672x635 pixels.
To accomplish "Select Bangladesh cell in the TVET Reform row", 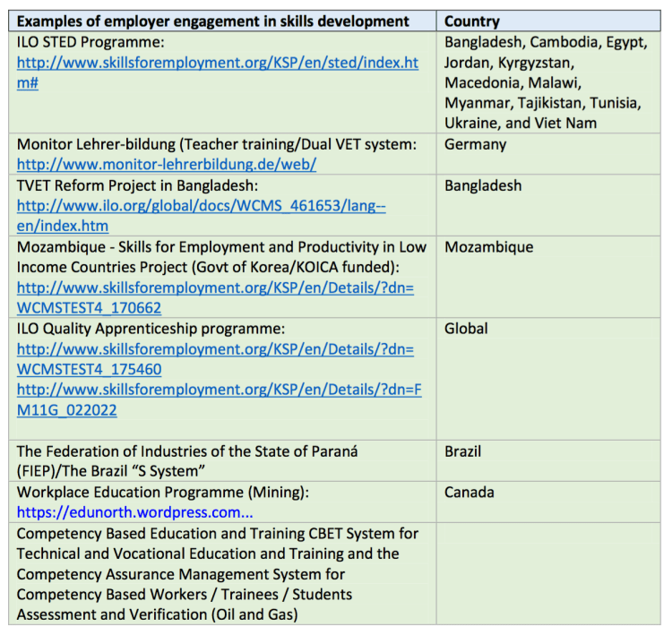I will click(482, 185).
